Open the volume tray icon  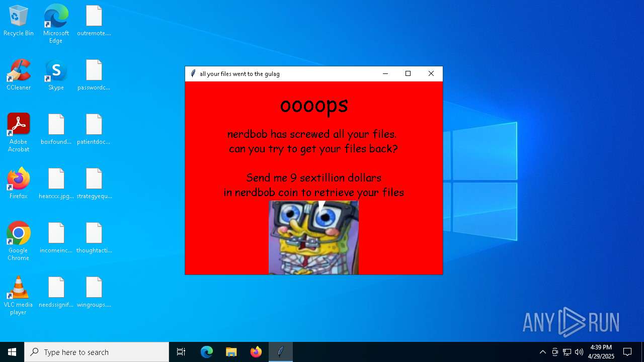pyautogui.click(x=579, y=352)
